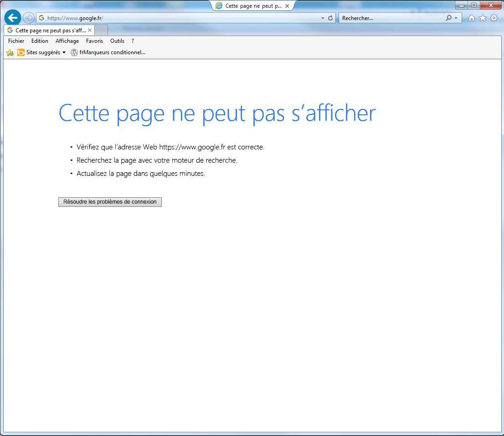The width and height of the screenshot is (504, 436).
Task: Open the Favorites star icon
Action: [483, 18]
